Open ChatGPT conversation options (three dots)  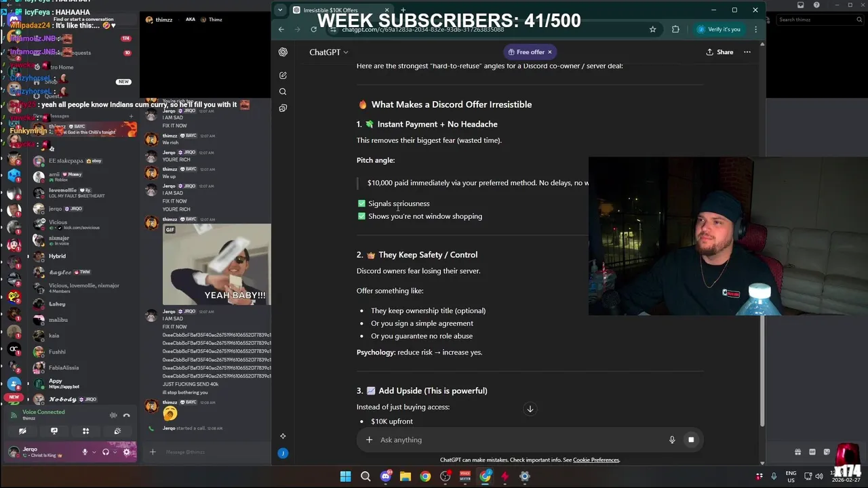pos(747,52)
